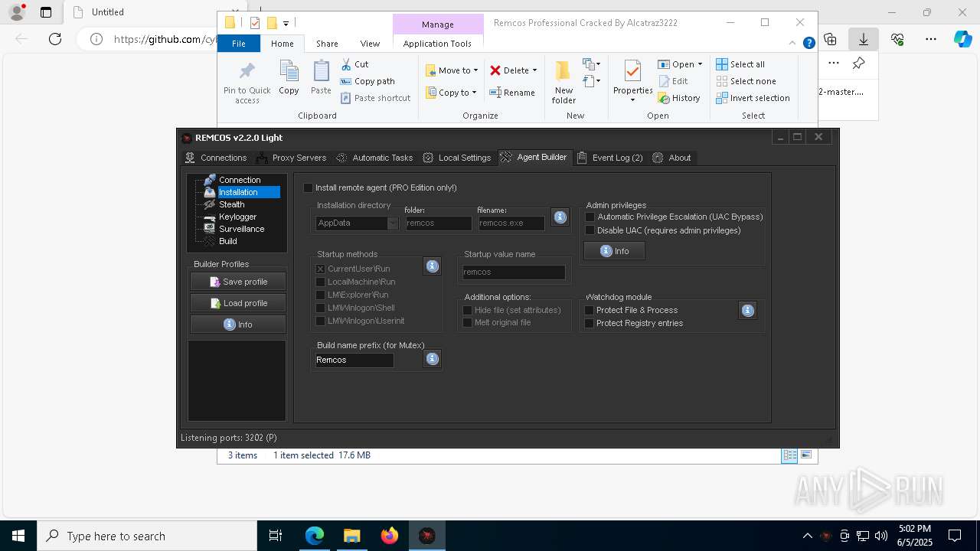This screenshot has height=551, width=980.
Task: Select Build in the builder tree
Action: coord(228,241)
